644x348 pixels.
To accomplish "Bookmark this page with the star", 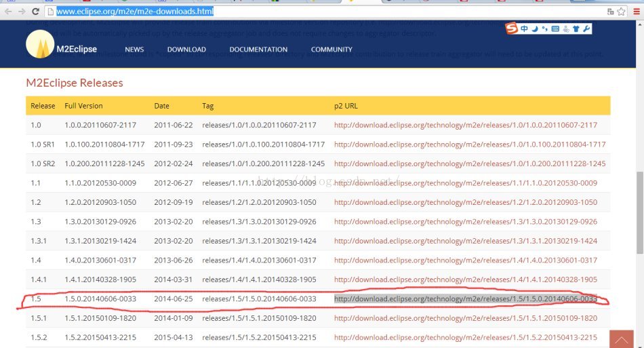I will coord(622,12).
